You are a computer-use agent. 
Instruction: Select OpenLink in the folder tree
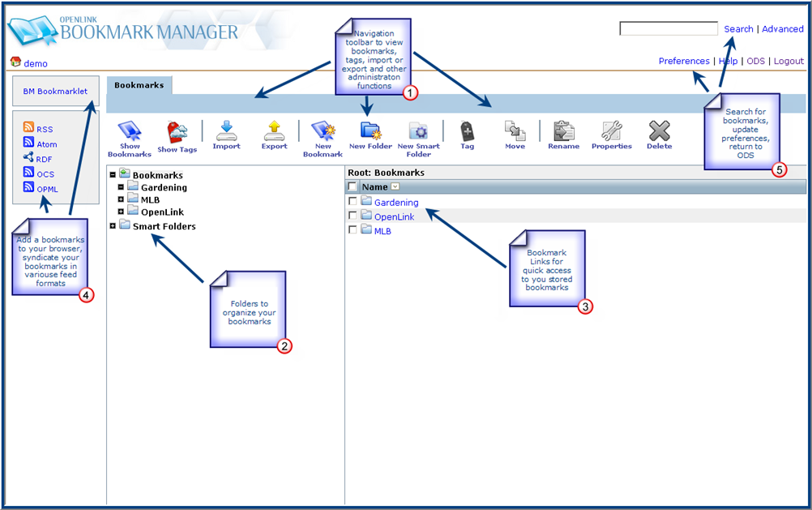pyautogui.click(x=162, y=212)
